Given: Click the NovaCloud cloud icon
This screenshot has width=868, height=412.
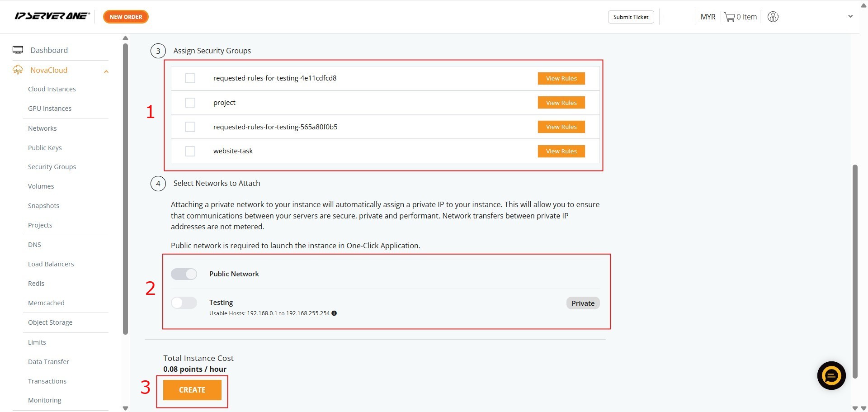Looking at the screenshot, I should click(18, 70).
